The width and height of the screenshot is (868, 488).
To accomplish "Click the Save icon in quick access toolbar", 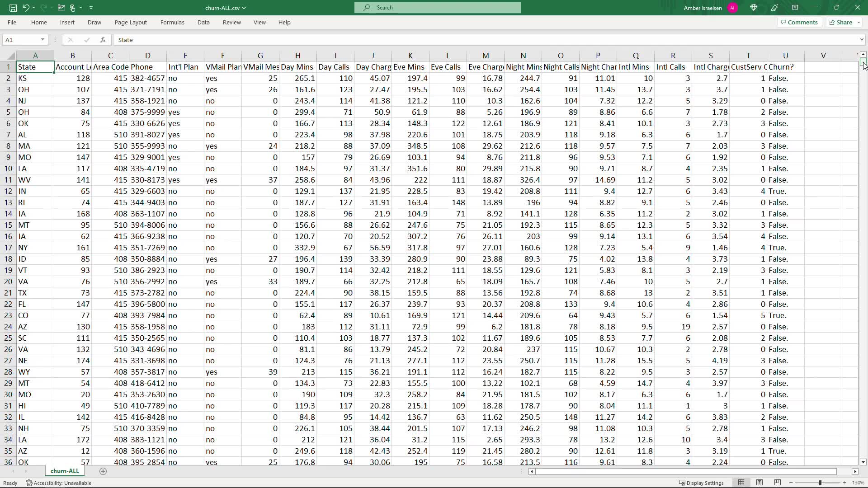I will (x=13, y=8).
